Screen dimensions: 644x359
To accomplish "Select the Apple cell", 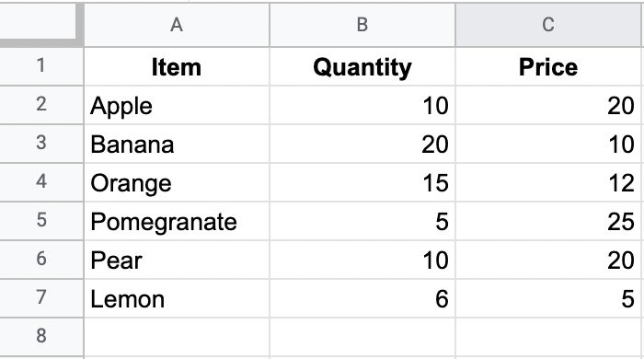I will (x=177, y=105).
